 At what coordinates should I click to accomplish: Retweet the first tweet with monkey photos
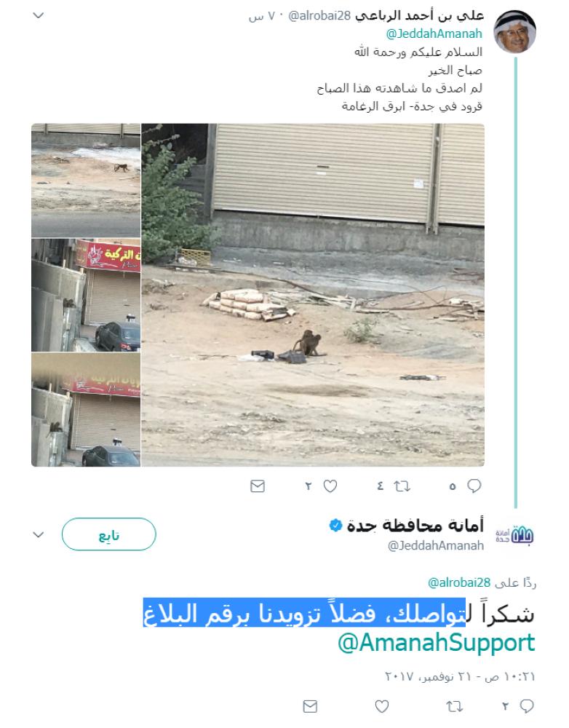[402, 486]
